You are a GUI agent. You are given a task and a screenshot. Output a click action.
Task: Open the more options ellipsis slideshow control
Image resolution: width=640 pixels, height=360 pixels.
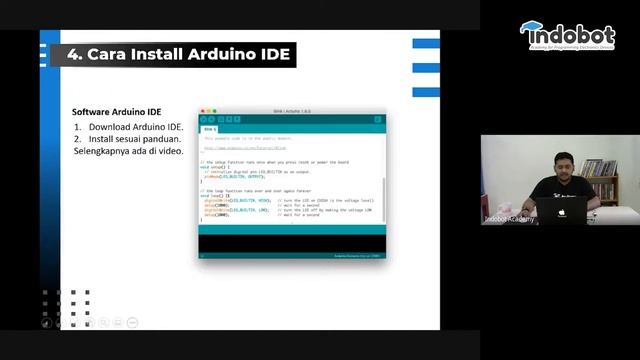click(x=132, y=323)
